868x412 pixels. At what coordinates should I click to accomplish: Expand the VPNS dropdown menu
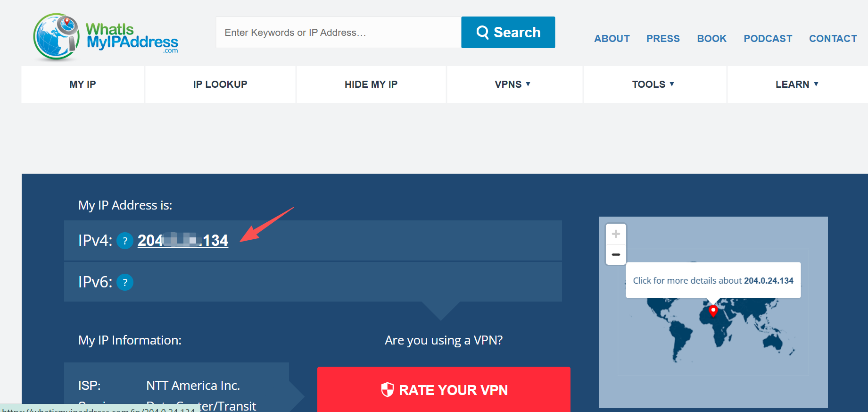tap(514, 84)
